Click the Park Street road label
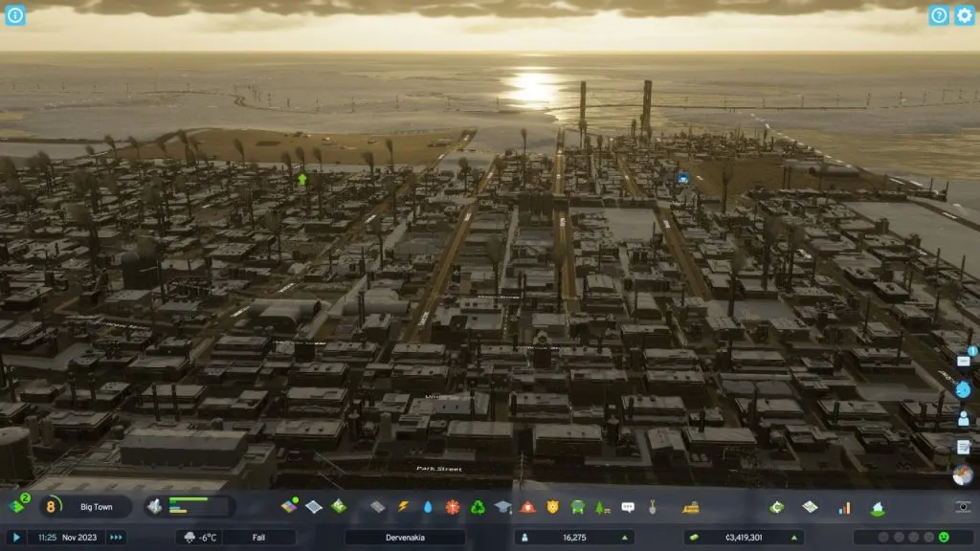 [x=438, y=469]
